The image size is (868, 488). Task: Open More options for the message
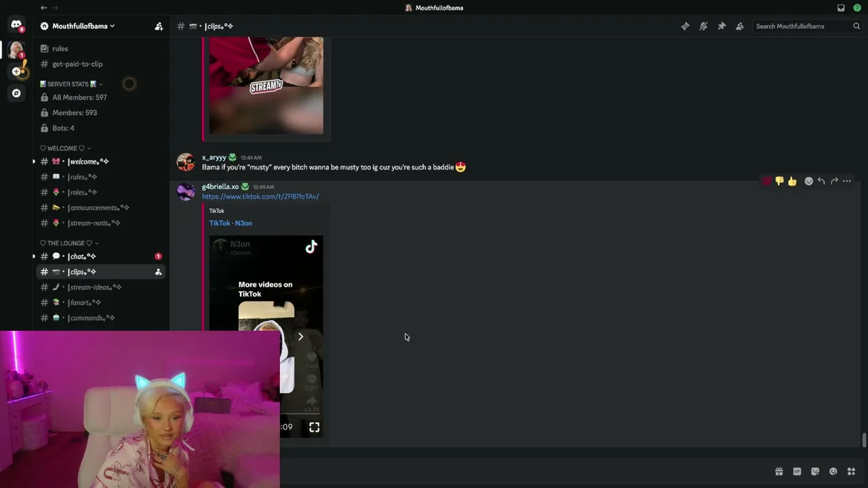pos(847,181)
